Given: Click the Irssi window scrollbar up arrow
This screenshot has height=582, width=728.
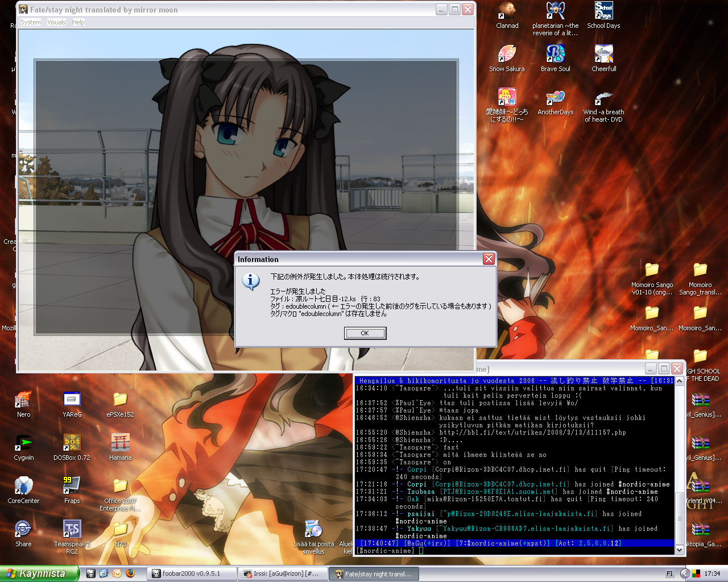Looking at the screenshot, I should [x=679, y=381].
